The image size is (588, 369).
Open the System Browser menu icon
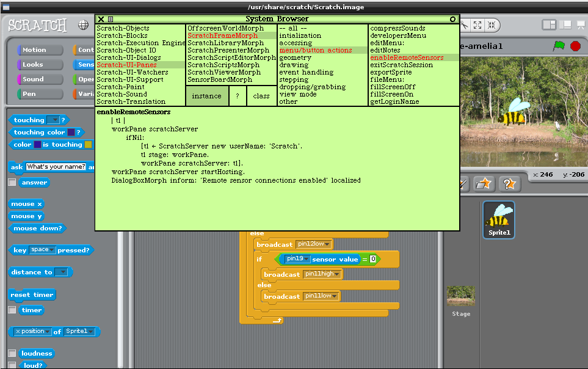(111, 19)
